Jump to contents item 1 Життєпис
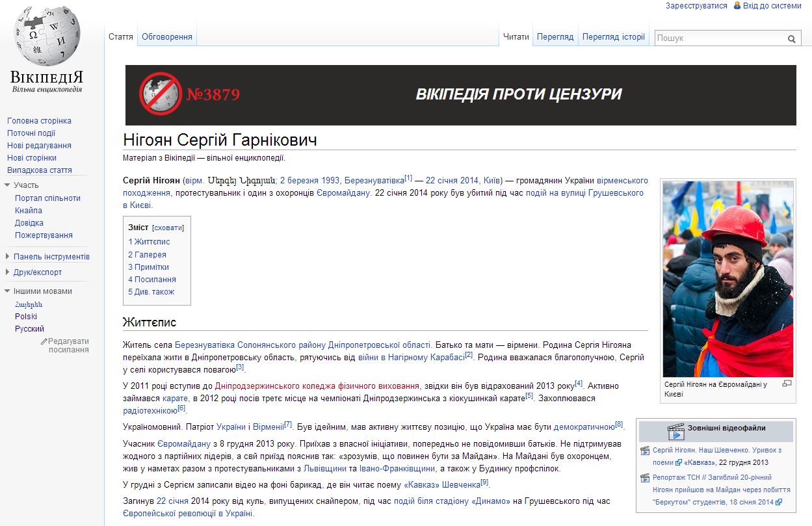The image size is (812, 526). click(x=149, y=242)
